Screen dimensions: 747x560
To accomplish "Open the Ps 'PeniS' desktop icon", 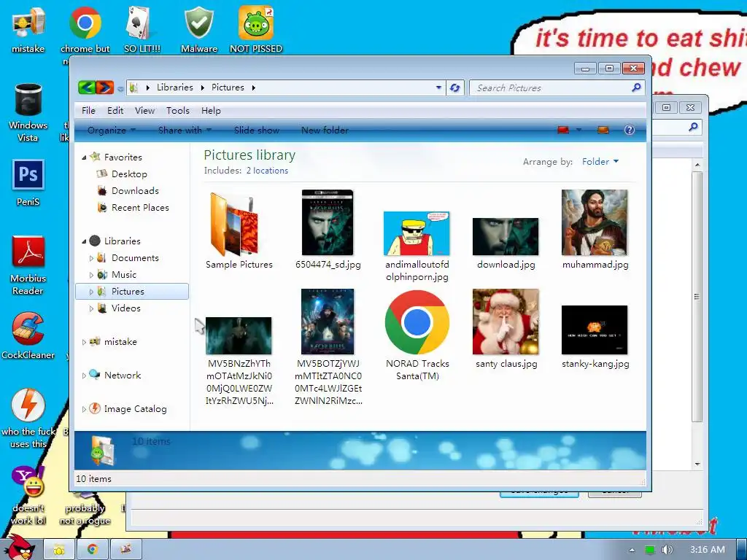I will point(28,183).
